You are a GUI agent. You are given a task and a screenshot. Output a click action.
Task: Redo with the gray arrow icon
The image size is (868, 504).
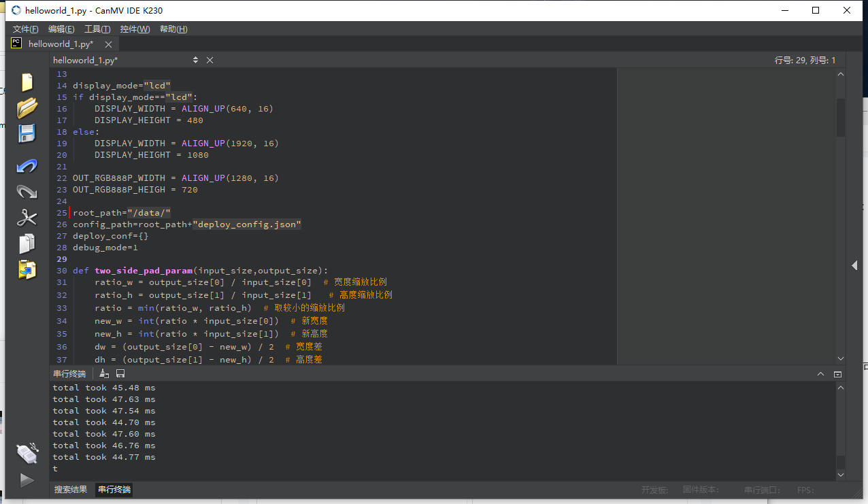pyautogui.click(x=27, y=192)
